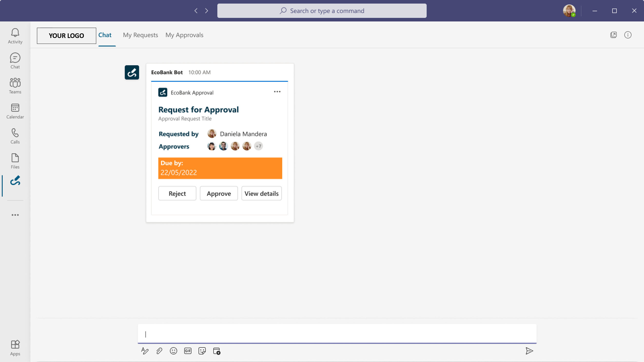The height and width of the screenshot is (362, 644).
Task: Expand the approval card more options ellipsis
Action: click(277, 92)
